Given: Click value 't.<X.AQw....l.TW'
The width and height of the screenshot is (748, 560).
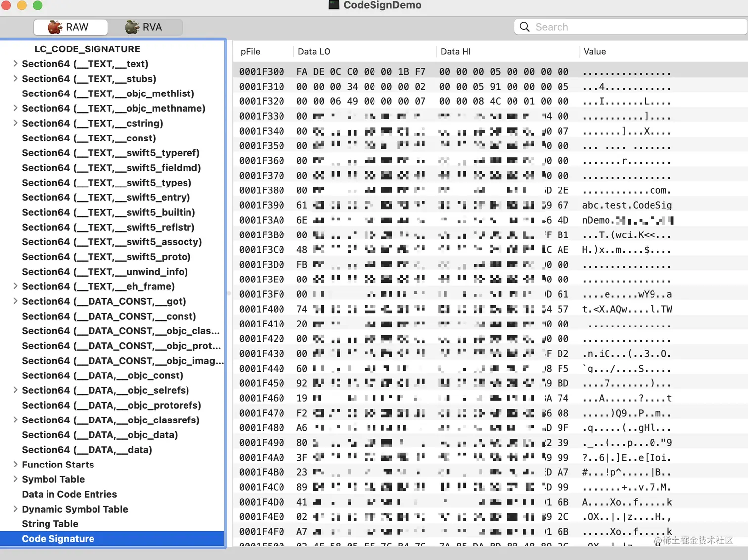Looking at the screenshot, I should coord(627,309).
